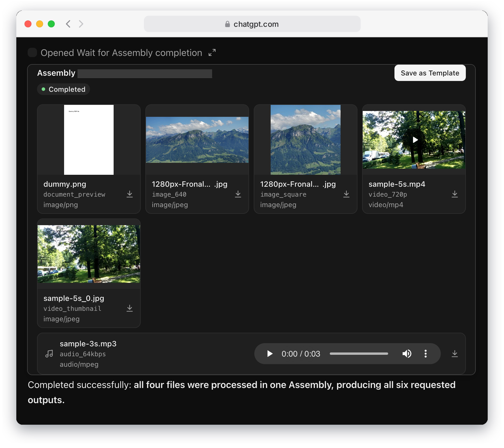Click the audio_64kbps step label

tap(83, 354)
